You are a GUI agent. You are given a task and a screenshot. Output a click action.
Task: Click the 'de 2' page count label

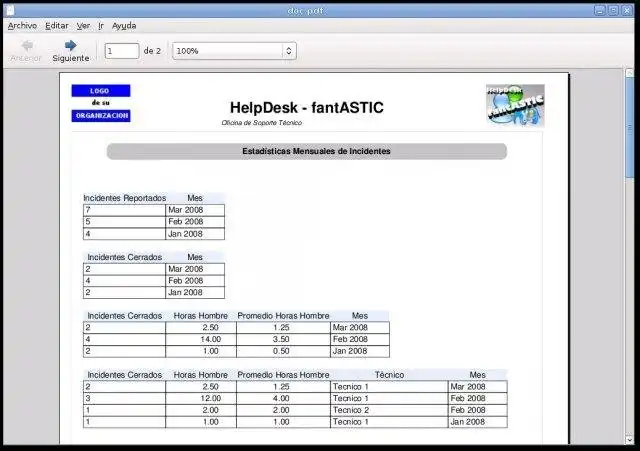[152, 51]
